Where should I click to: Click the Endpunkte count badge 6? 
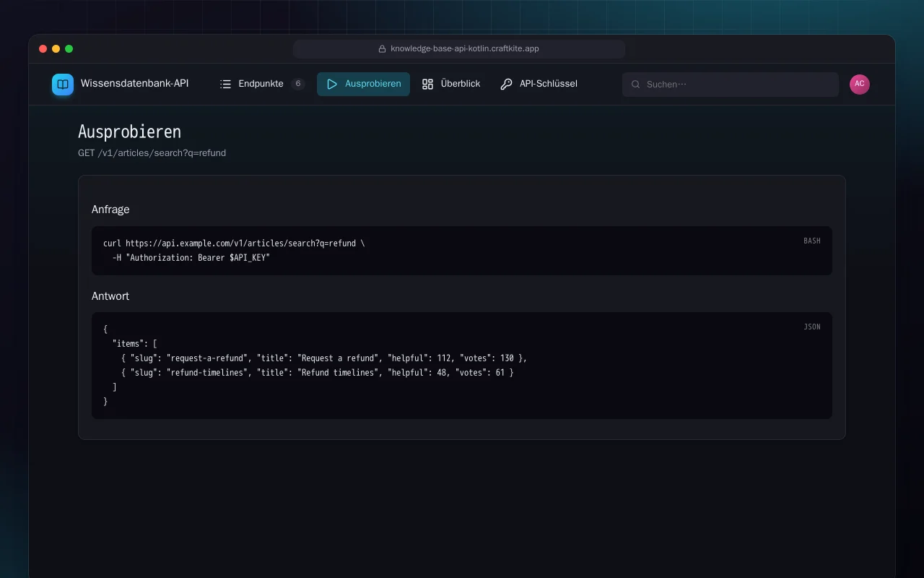[x=298, y=84]
